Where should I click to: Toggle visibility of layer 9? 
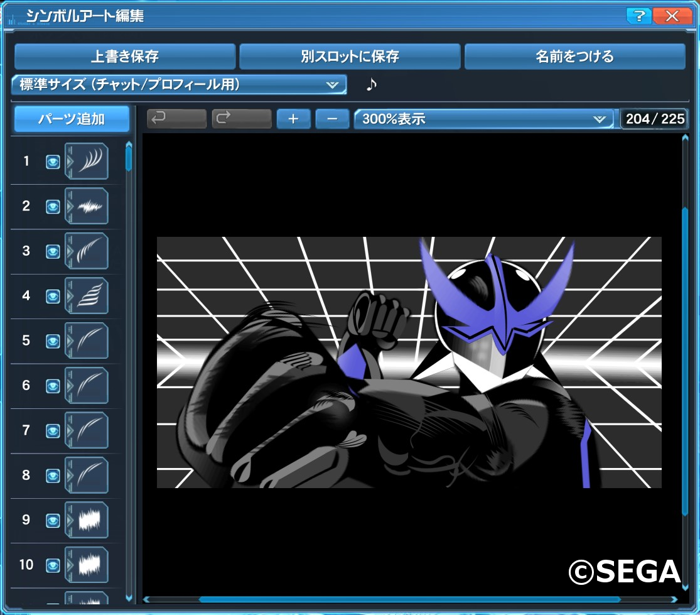(53, 521)
